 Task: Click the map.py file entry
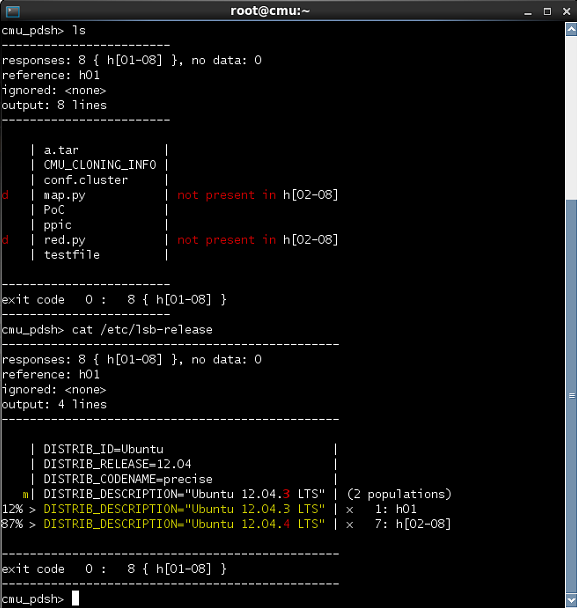click(64, 195)
